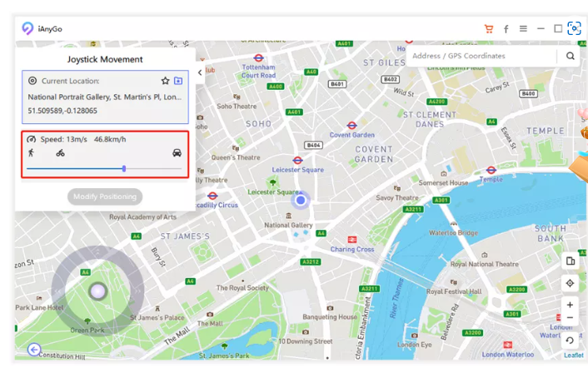Open the hamburger menu
This screenshot has width=588, height=373.
523,28
